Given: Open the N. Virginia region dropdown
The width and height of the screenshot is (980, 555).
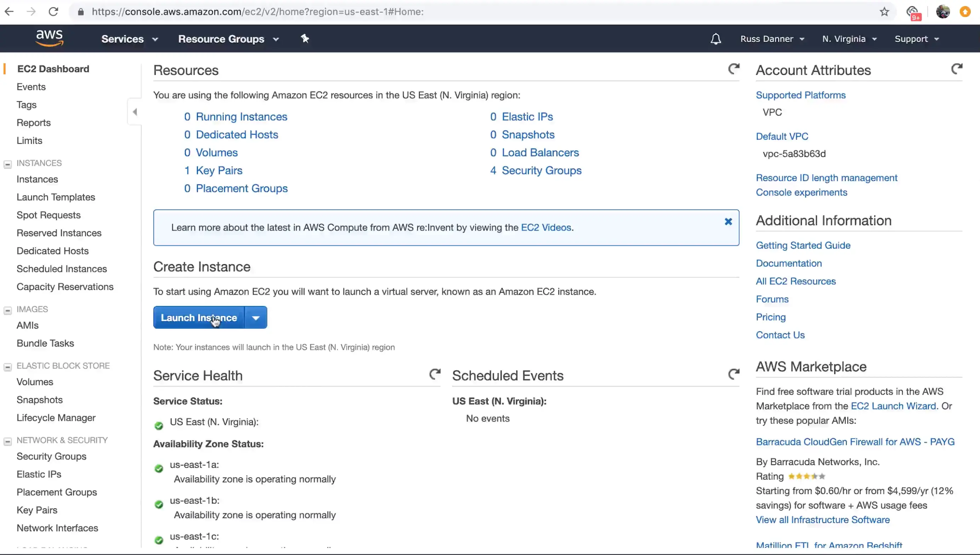Looking at the screenshot, I should tap(849, 39).
